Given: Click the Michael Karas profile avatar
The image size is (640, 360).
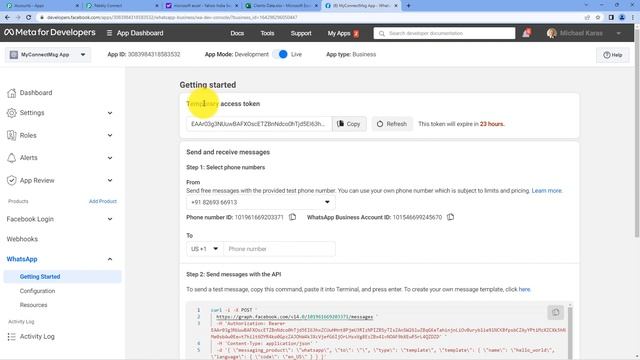Looking at the screenshot, I should point(551,33).
